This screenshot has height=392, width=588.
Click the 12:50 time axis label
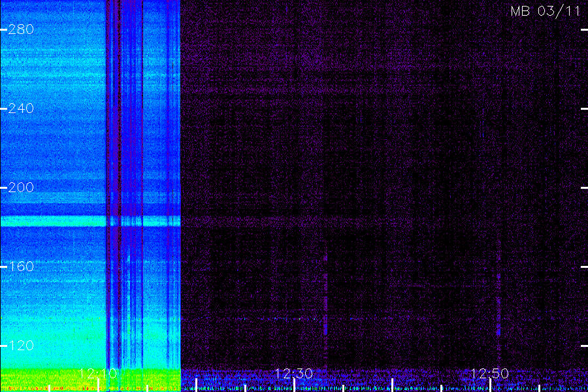point(489,373)
